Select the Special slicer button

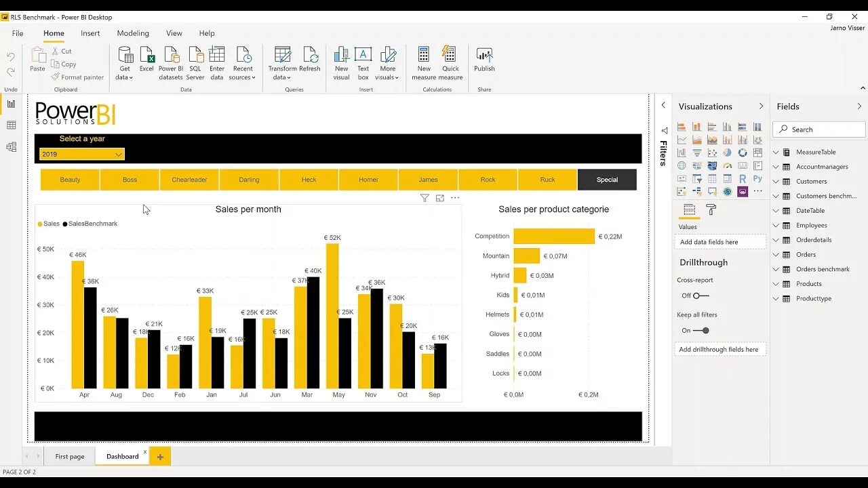pyautogui.click(x=607, y=180)
